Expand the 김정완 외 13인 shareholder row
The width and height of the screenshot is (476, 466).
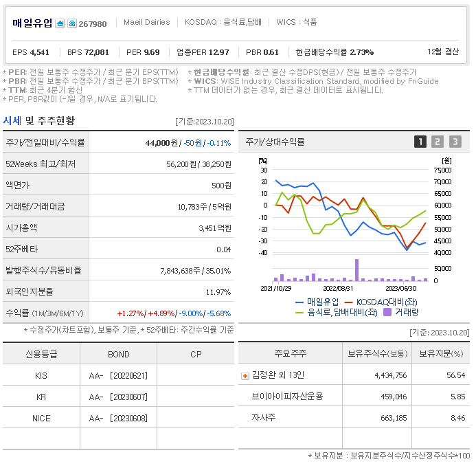(x=245, y=376)
